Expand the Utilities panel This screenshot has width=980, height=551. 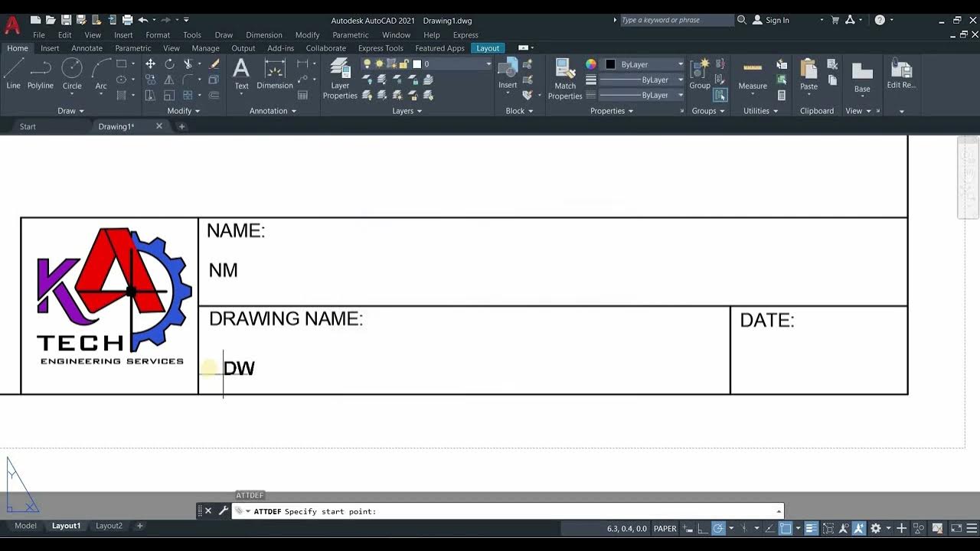pos(760,111)
